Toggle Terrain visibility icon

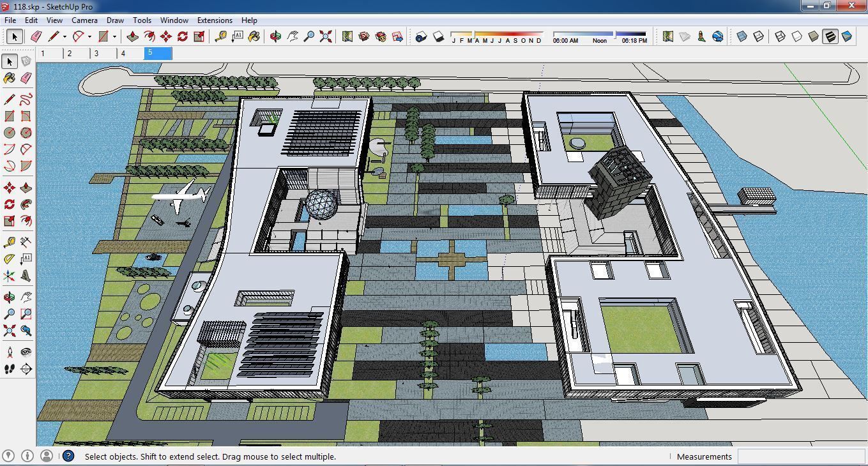(x=685, y=36)
